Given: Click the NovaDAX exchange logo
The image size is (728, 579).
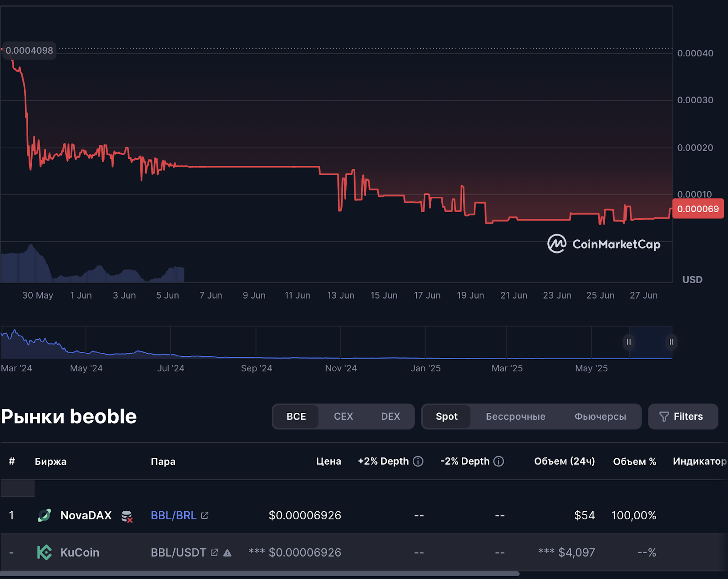Looking at the screenshot, I should [x=44, y=515].
